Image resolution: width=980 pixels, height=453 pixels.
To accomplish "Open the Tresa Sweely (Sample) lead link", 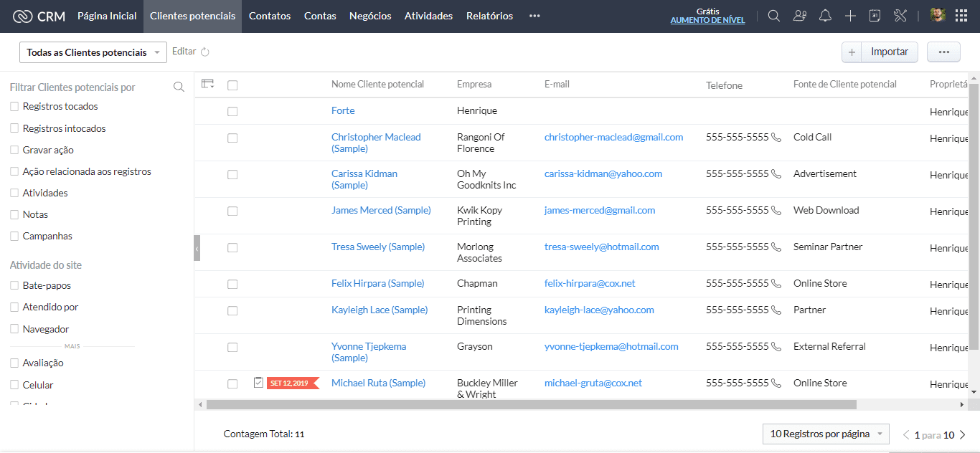I will [377, 247].
